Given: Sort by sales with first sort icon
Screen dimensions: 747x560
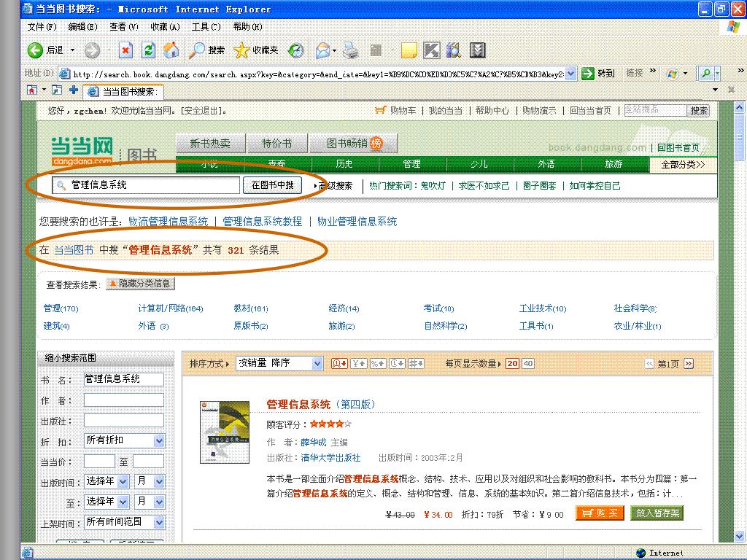Looking at the screenshot, I should coord(339,364).
